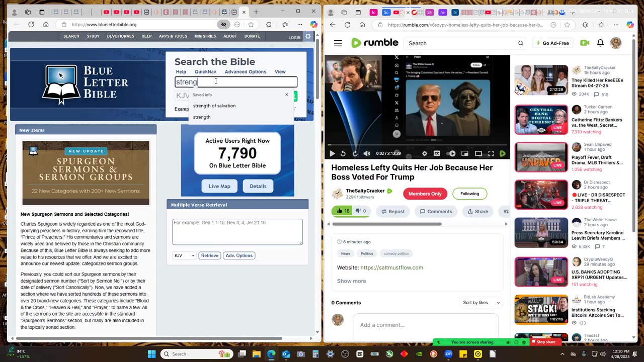Image resolution: width=644 pixels, height=362 pixels.
Task: Click Live Map button
Action: [219, 186]
